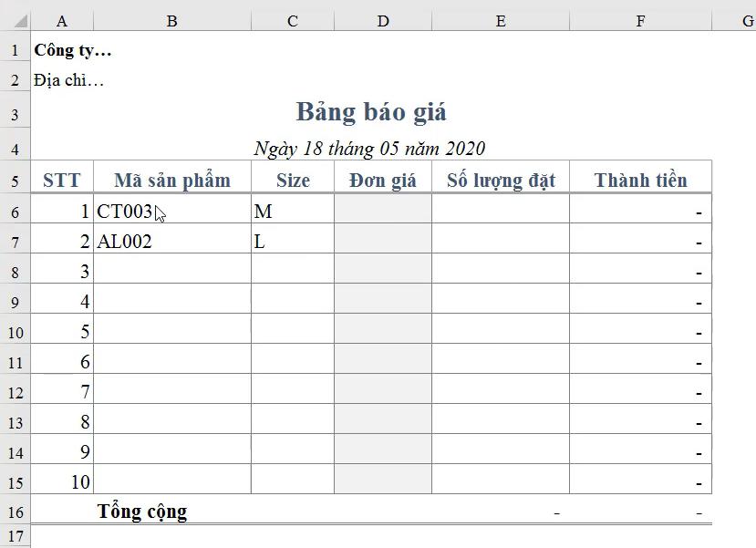Click the 'Mã sản phẩm' header cell

point(171,179)
